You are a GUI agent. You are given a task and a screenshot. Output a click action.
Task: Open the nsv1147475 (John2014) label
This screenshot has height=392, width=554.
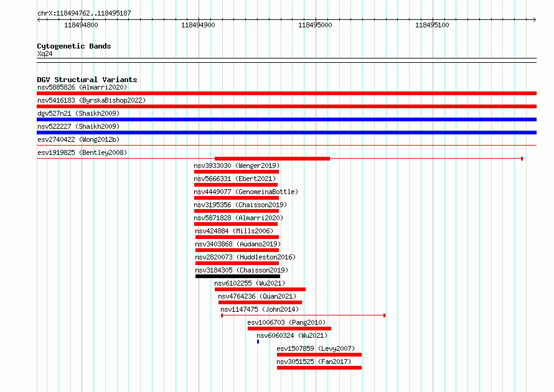[260, 309]
